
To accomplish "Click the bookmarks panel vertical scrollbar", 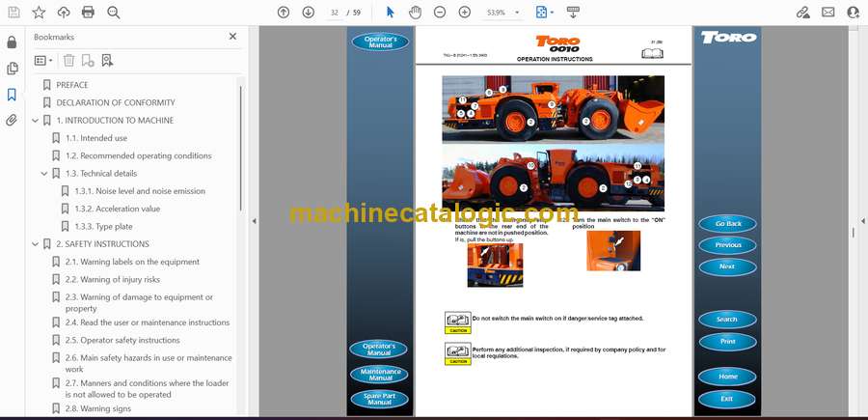I will (240, 149).
